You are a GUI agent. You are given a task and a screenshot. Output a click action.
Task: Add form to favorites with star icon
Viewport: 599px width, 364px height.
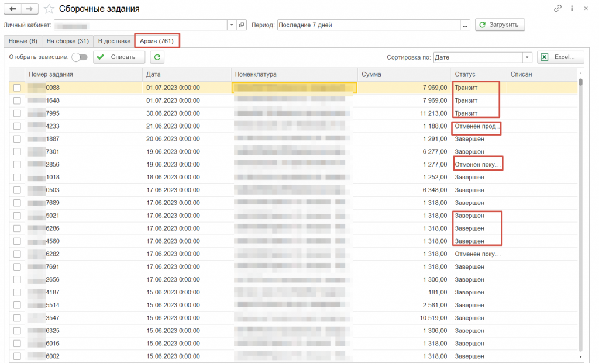click(x=49, y=9)
